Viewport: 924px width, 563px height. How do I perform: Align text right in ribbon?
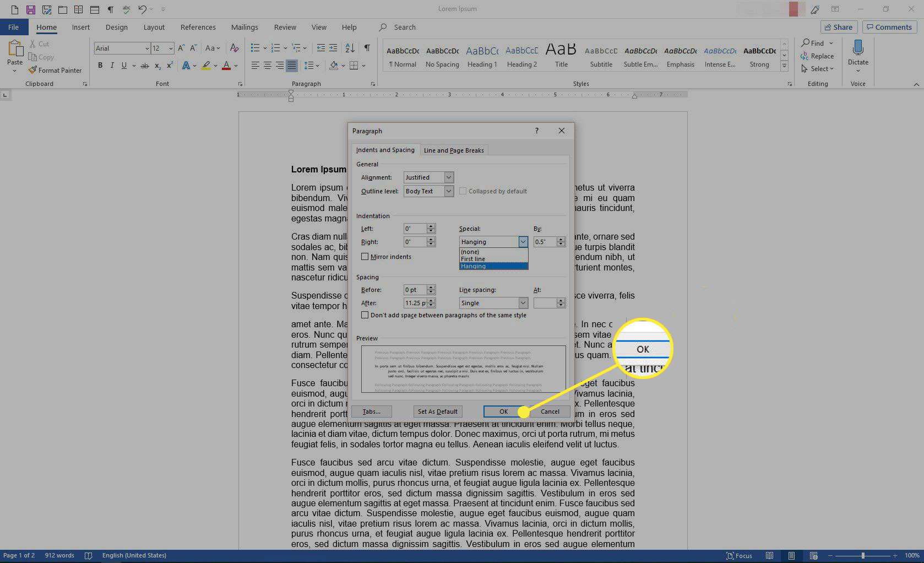tap(279, 66)
